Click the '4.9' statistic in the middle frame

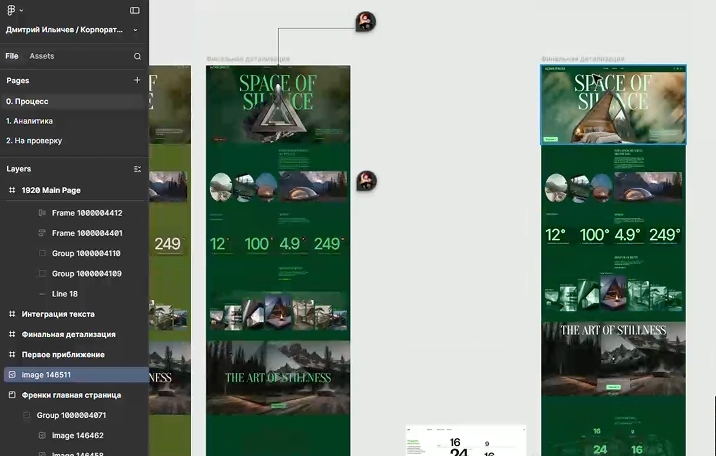coord(292,244)
